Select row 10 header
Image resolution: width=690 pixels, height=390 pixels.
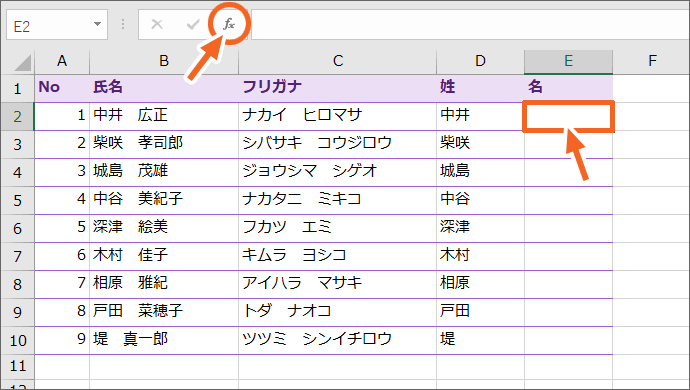(18, 340)
